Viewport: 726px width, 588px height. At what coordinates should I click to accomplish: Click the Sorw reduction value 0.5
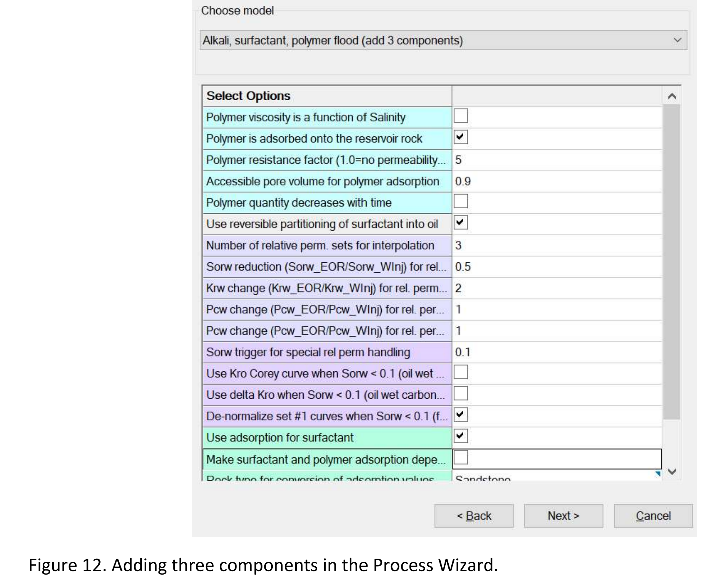[556, 267]
